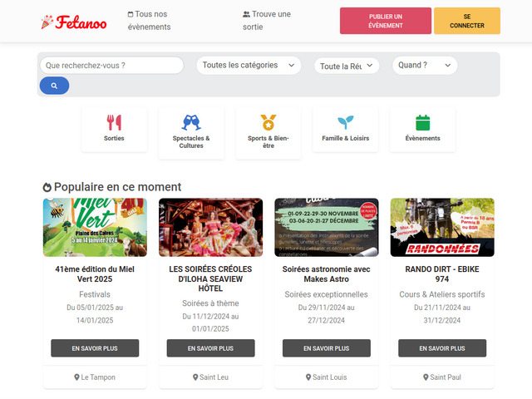Select the Spectacles & Cultures glasses icon
This screenshot has width=532, height=399.
tap(191, 122)
